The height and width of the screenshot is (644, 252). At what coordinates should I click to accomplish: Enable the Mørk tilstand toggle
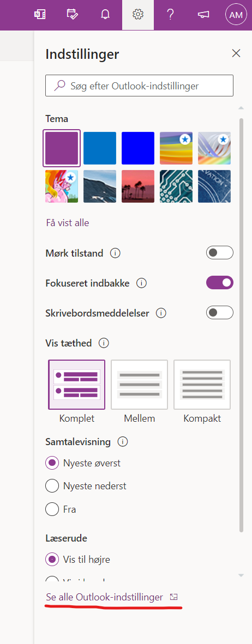click(219, 253)
